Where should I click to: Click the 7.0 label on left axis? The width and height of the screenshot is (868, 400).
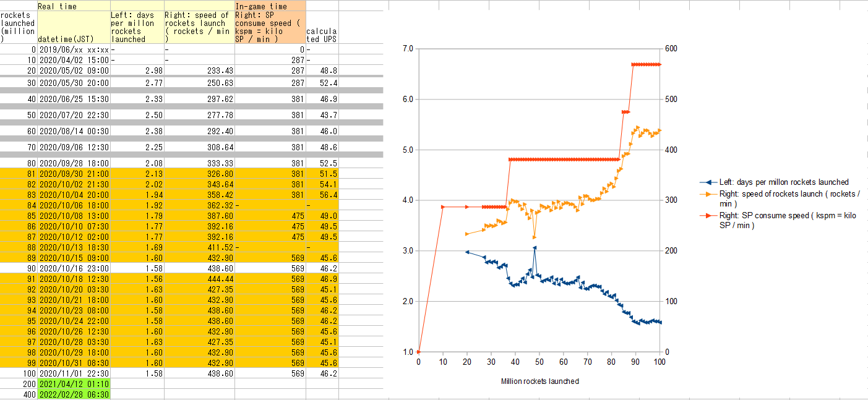(x=406, y=49)
